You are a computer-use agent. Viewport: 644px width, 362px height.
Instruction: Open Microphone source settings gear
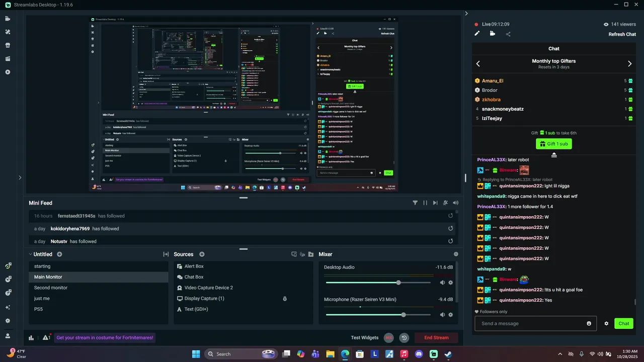pos(451,315)
